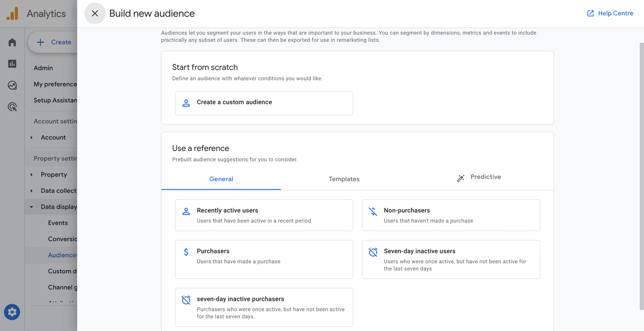Open the Explore icon in sidebar
644x331 pixels.
coord(12,86)
